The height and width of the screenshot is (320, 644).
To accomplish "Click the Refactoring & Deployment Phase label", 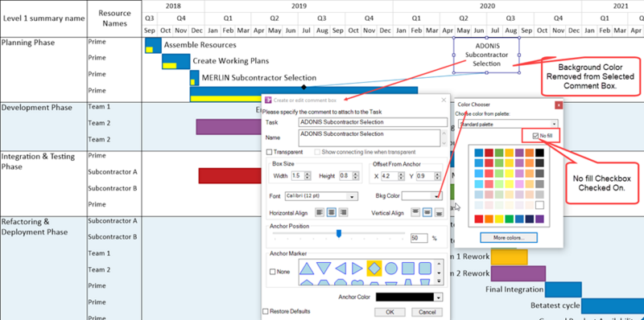I will 35,227.
